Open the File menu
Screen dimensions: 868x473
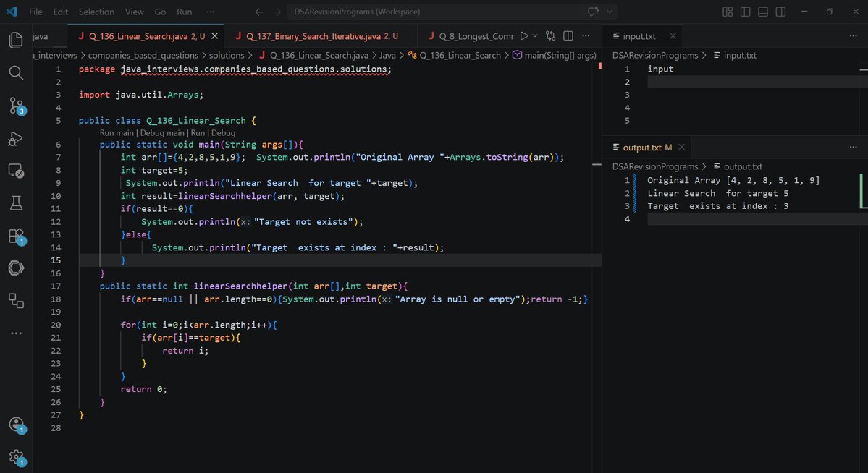point(35,12)
